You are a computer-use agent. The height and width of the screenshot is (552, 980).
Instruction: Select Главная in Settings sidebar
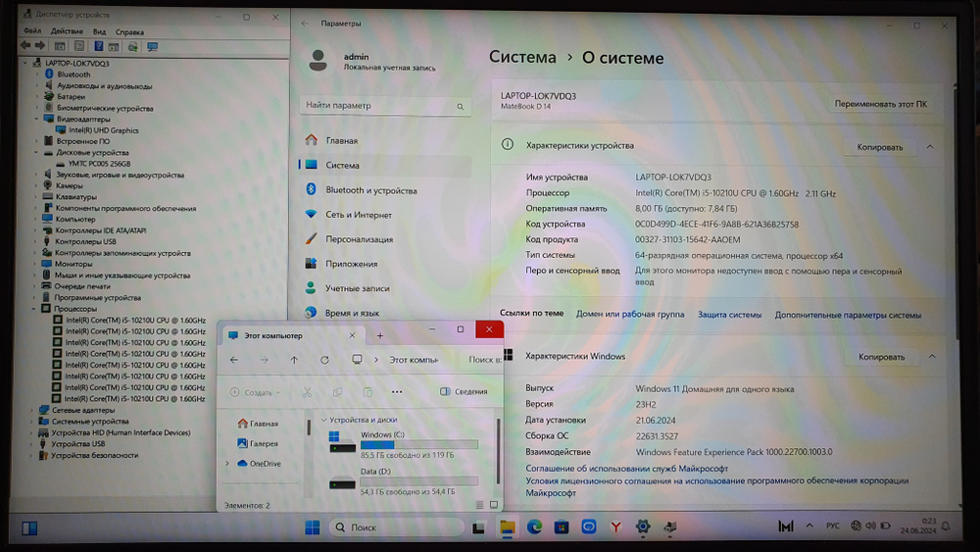click(x=384, y=140)
